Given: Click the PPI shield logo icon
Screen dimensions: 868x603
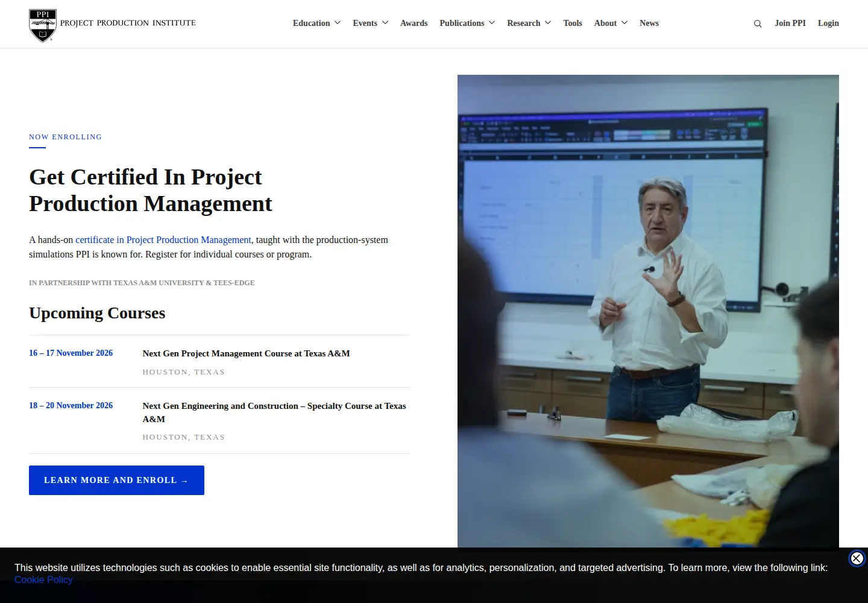Looking at the screenshot, I should (x=43, y=25).
